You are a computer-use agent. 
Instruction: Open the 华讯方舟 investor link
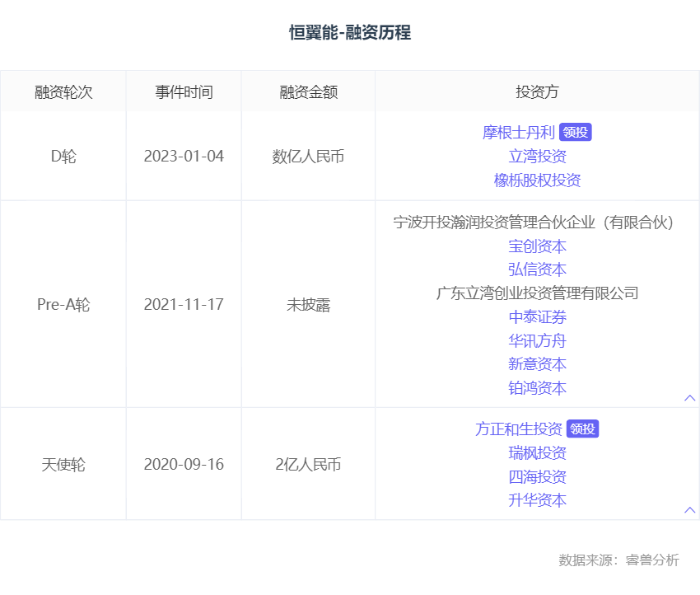[x=537, y=341]
